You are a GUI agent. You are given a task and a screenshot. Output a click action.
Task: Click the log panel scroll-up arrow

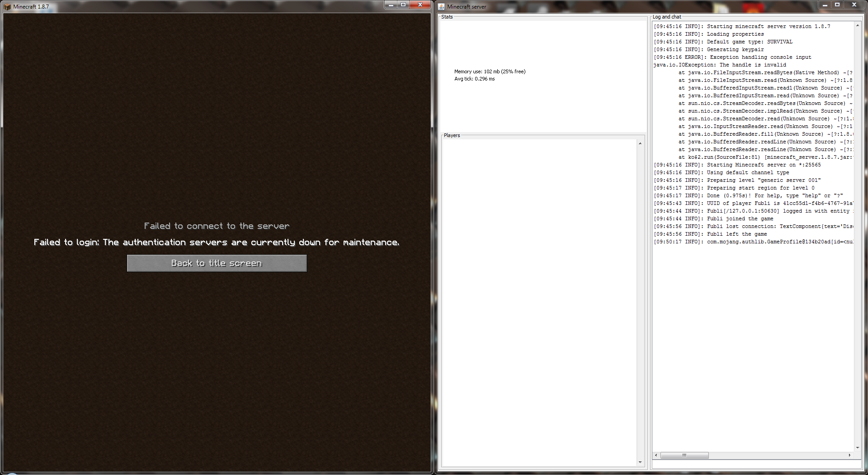[x=858, y=25]
